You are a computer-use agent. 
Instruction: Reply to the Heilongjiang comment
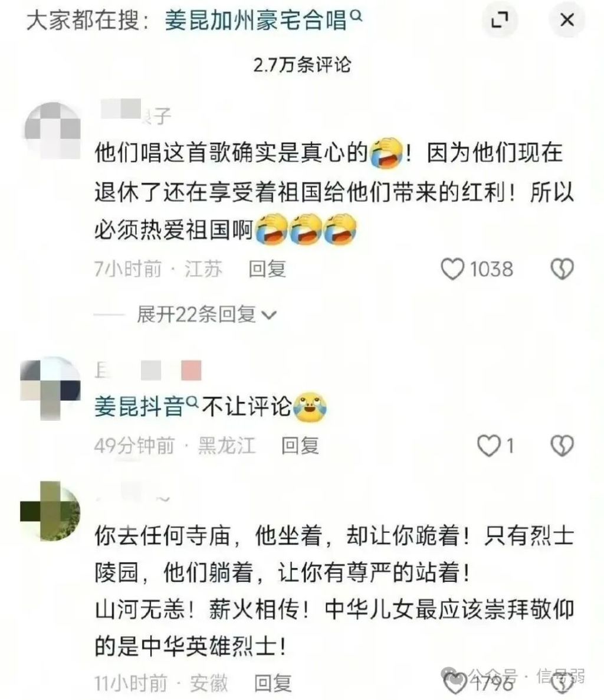click(300, 446)
